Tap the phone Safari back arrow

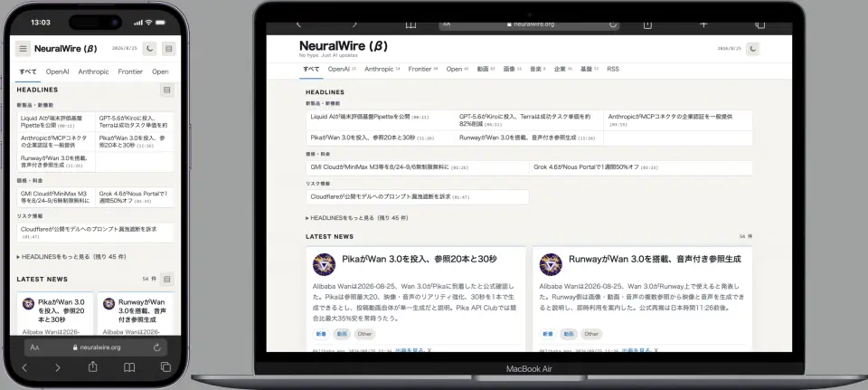click(24, 367)
